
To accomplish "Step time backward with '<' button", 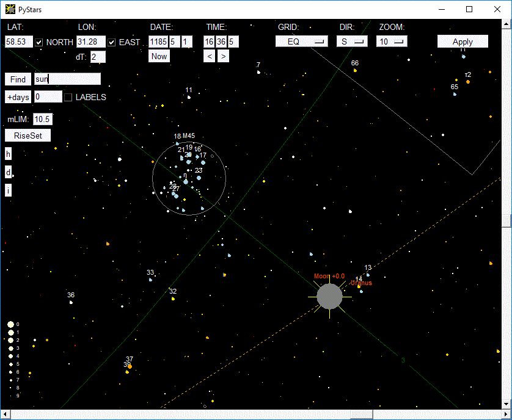I will (210, 56).
